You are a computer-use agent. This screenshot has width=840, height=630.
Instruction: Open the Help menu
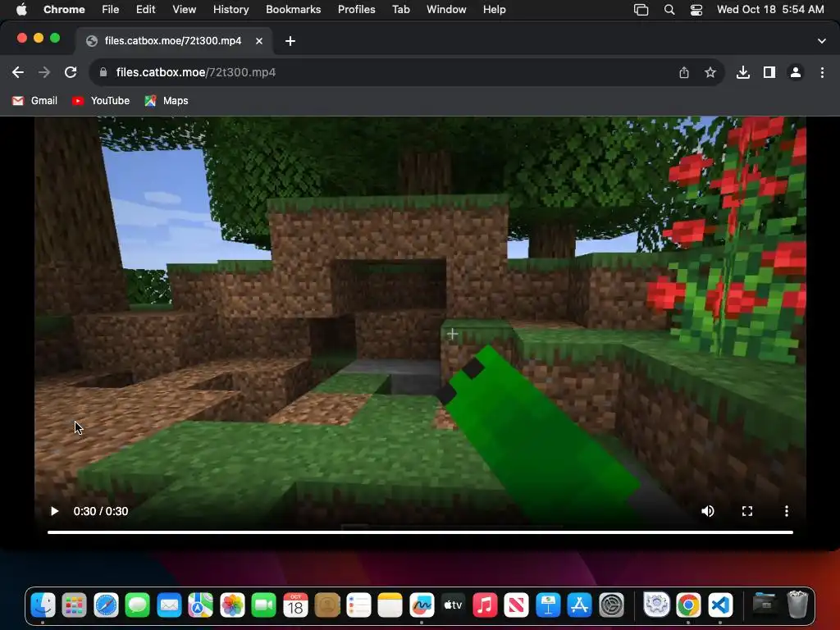click(x=495, y=9)
